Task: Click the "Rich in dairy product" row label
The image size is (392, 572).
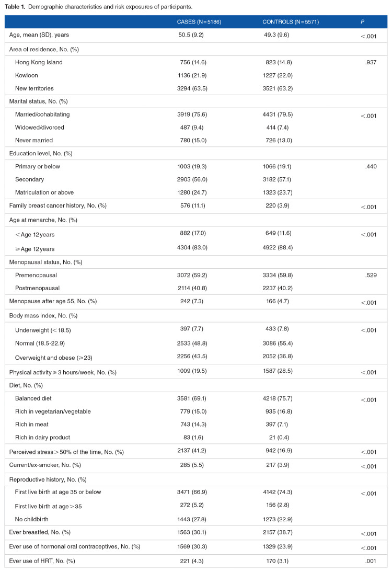Action: (42, 437)
